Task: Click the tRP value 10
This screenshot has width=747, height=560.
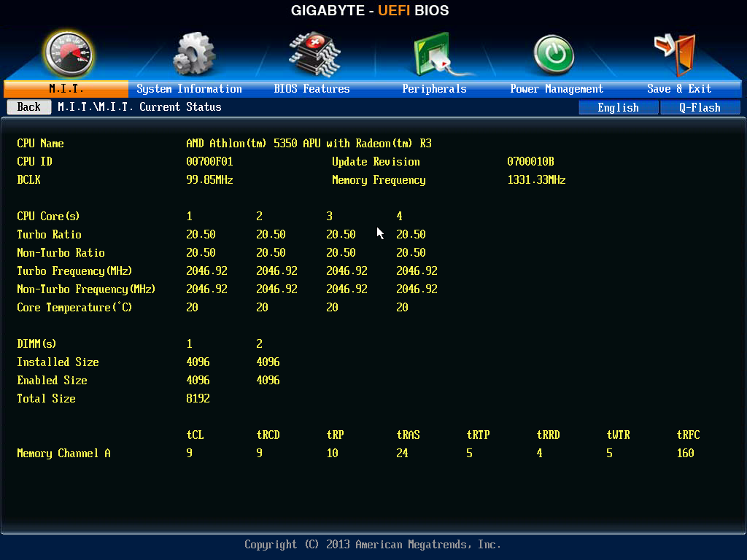Action: [332, 453]
